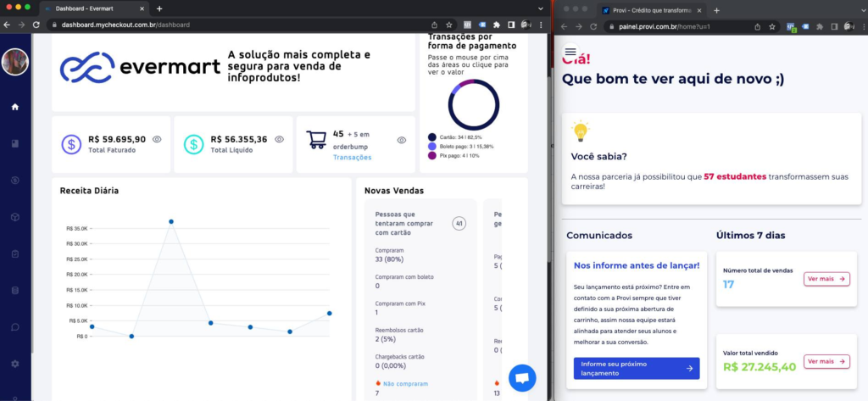Open Home in Evermart sidebar

(x=15, y=107)
